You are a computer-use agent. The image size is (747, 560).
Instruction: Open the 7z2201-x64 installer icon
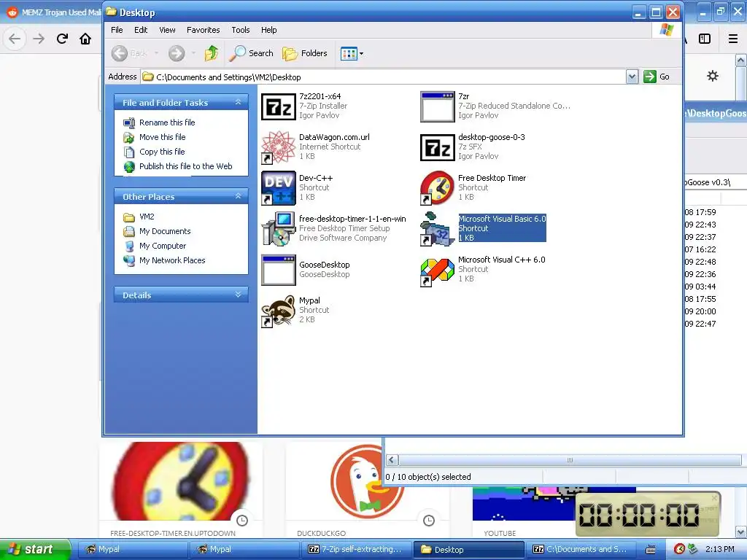click(x=279, y=106)
